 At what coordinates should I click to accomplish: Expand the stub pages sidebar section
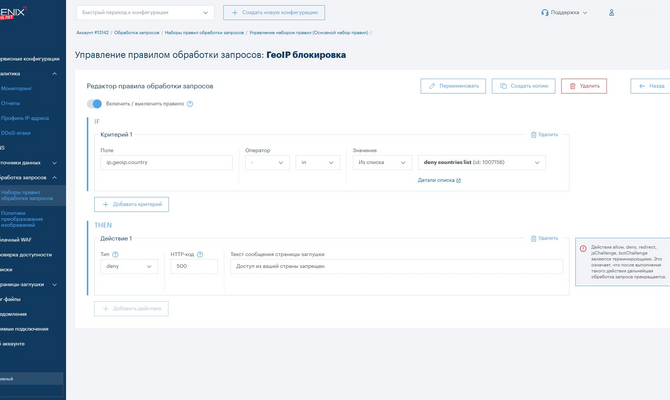pos(54,285)
